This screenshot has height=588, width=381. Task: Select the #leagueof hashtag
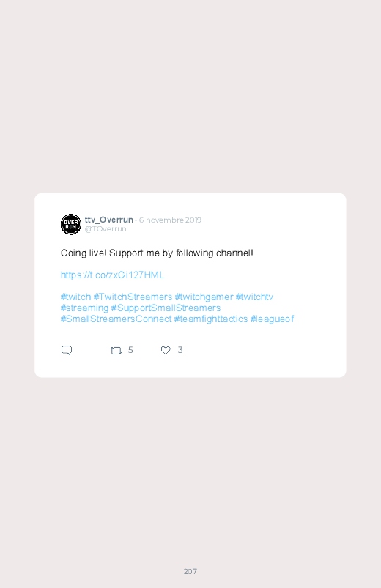pyautogui.click(x=272, y=319)
